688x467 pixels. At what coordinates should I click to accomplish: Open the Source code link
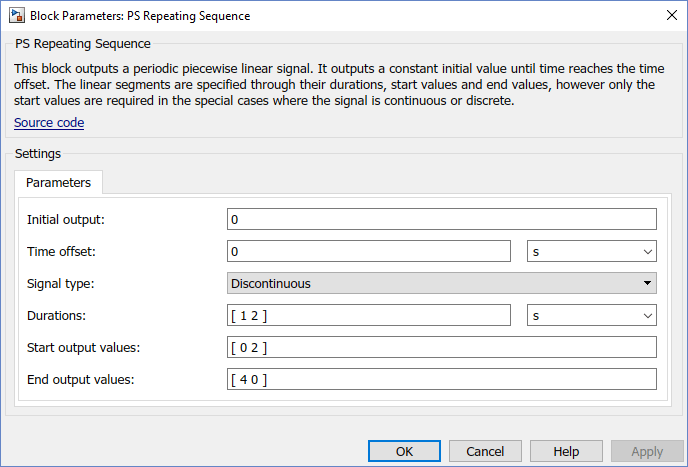(49, 123)
